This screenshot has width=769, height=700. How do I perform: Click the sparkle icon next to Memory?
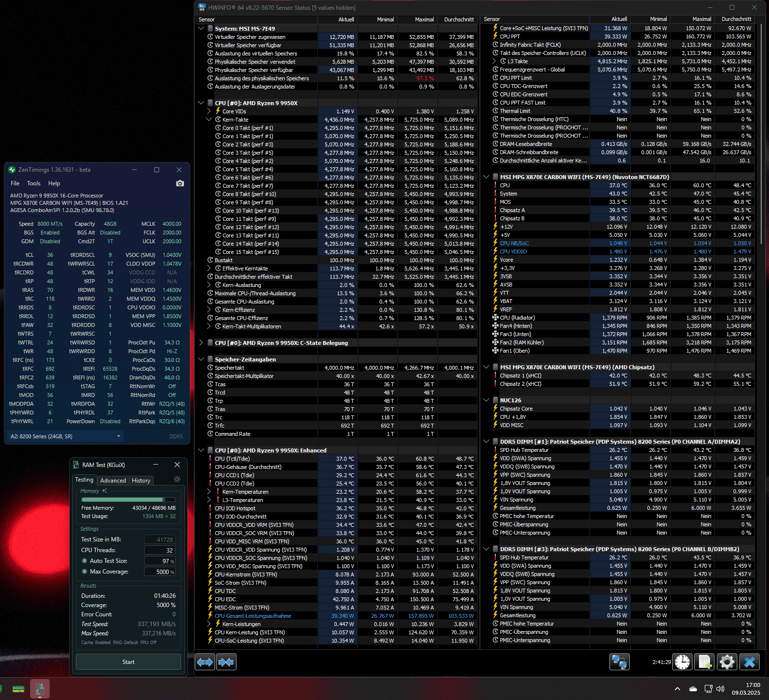pyautogui.click(x=104, y=491)
